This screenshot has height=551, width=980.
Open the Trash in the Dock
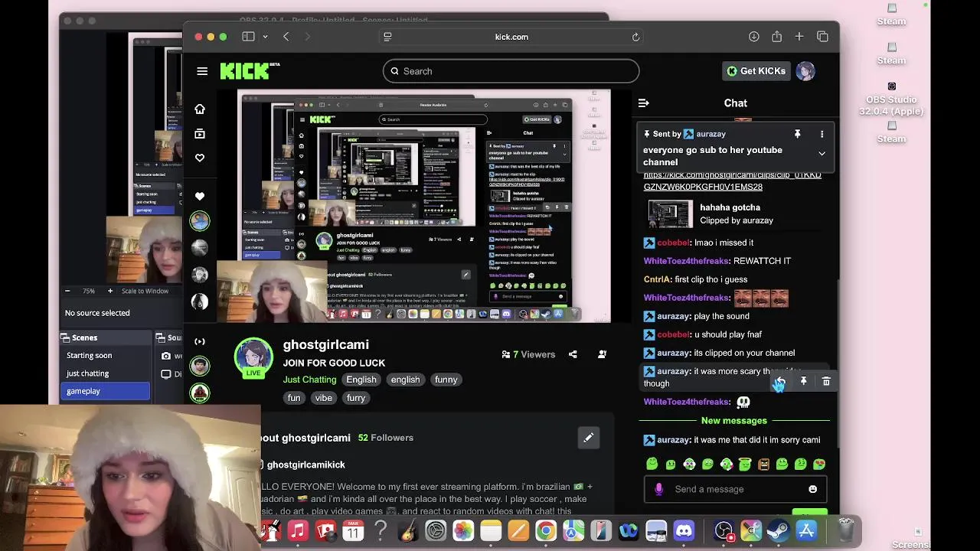click(846, 530)
